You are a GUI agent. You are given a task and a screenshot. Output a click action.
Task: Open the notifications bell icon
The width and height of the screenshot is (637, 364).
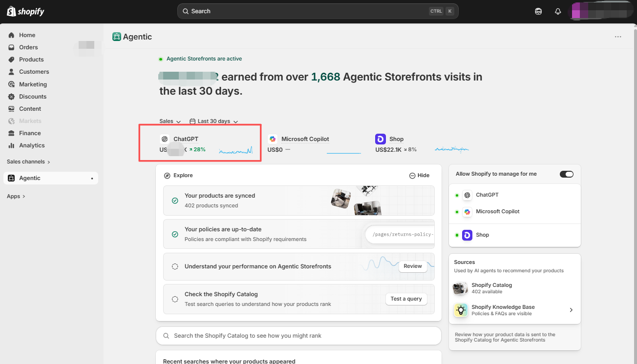click(x=558, y=11)
